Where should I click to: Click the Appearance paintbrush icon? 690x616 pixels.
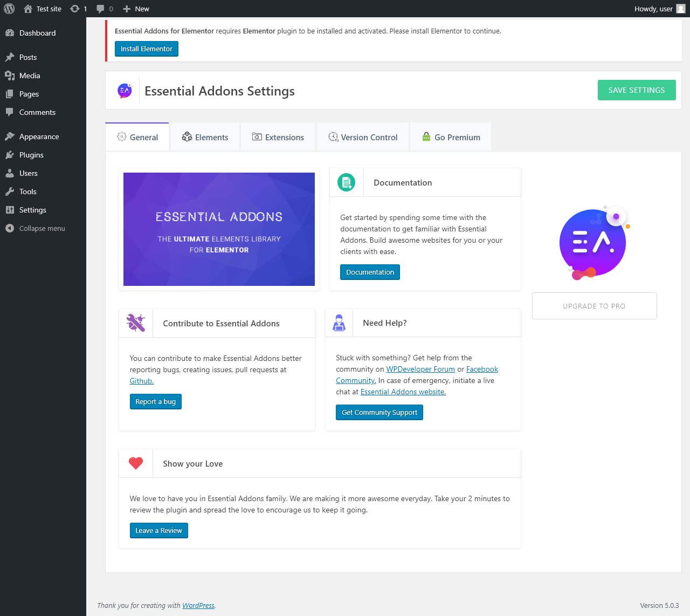(x=10, y=136)
